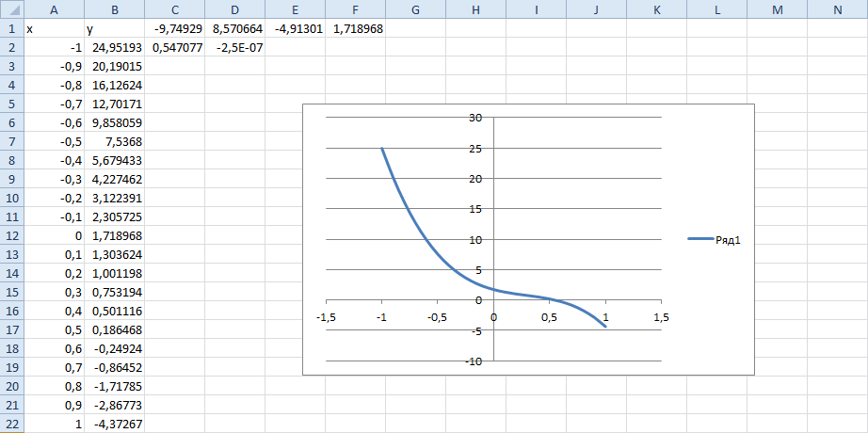Image resolution: width=868 pixels, height=433 pixels.
Task: Select cell with value 0,547077
Action: click(x=174, y=48)
